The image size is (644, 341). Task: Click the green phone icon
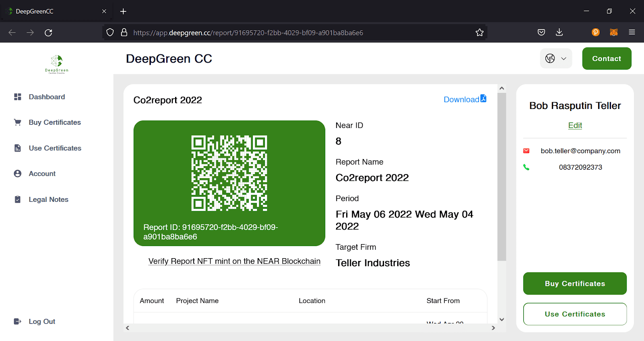pos(526,167)
